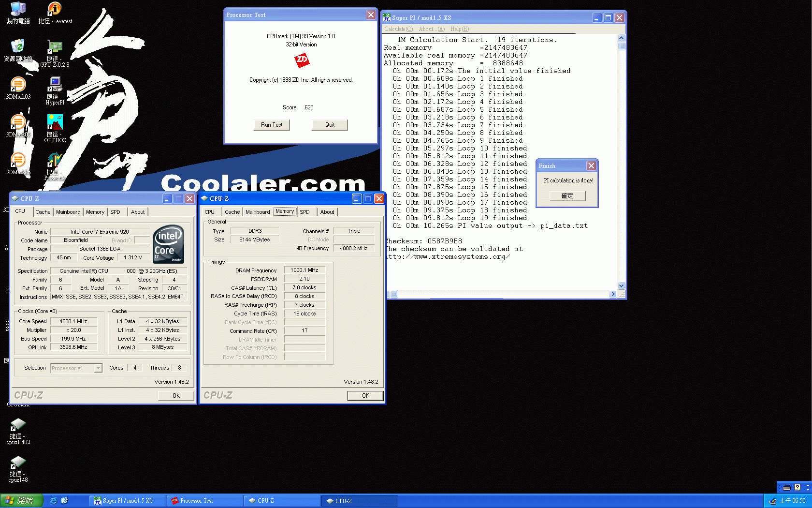Open the everest shortcut icon
812x508 pixels.
(55, 9)
